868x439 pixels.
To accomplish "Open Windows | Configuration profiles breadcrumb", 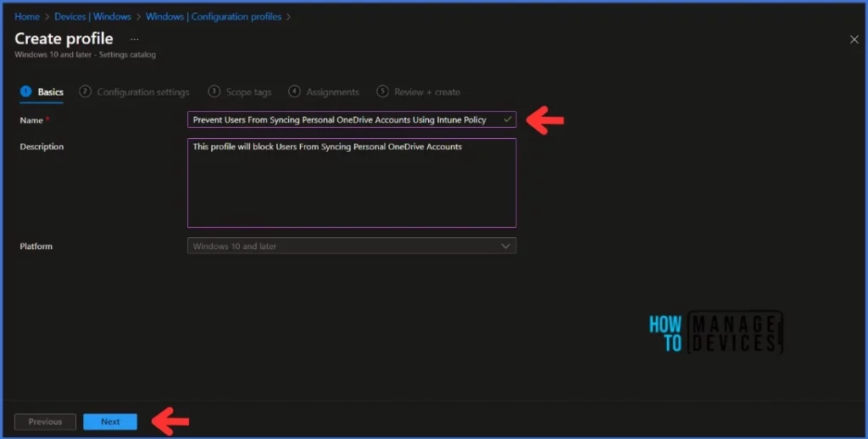I will (x=214, y=17).
